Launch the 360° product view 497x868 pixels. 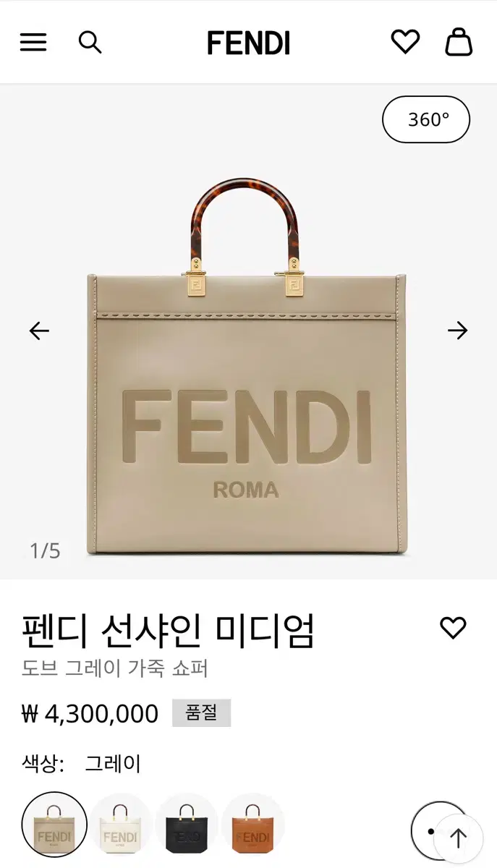[426, 119]
